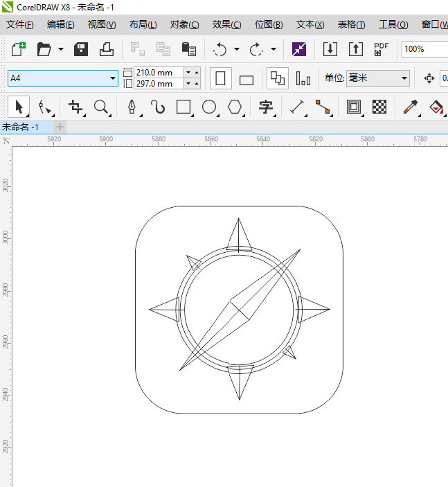Select the Ellipse tool
Viewport: 448px width, 487px height.
(209, 107)
